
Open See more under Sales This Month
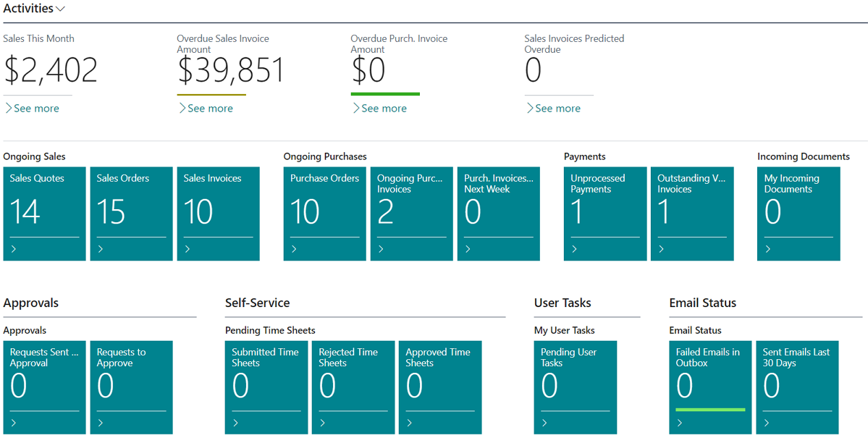(x=32, y=108)
